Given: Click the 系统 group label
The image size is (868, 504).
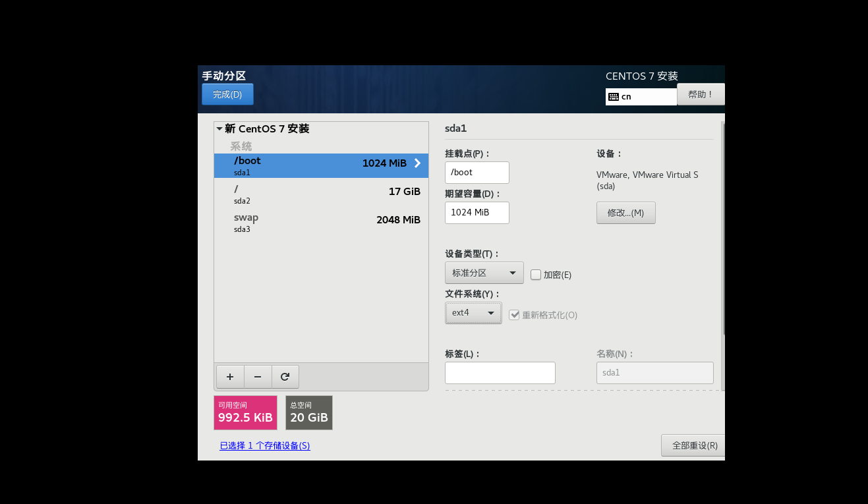Looking at the screenshot, I should [241, 146].
